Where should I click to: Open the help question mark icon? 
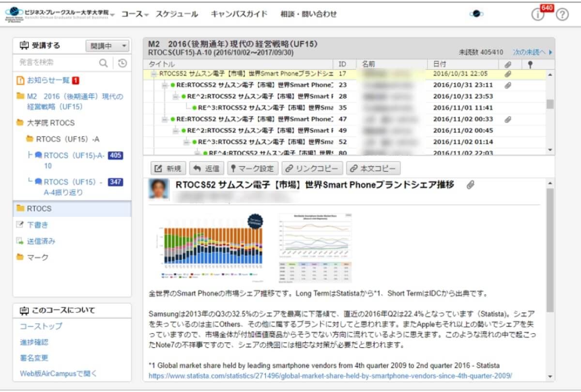[562, 15]
